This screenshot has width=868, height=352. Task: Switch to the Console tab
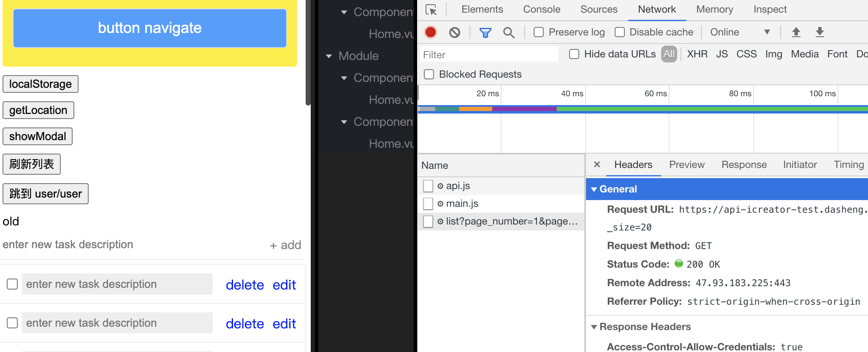tap(542, 9)
